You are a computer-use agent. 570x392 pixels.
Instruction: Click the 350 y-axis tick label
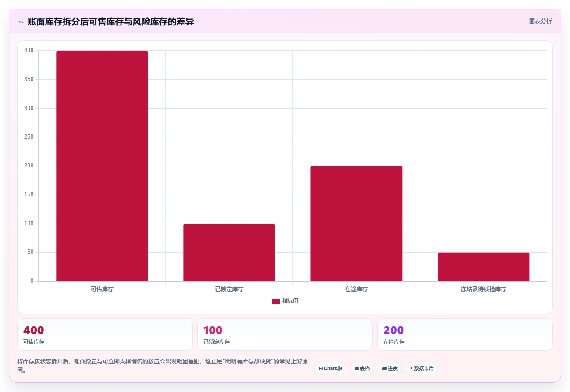(29, 79)
